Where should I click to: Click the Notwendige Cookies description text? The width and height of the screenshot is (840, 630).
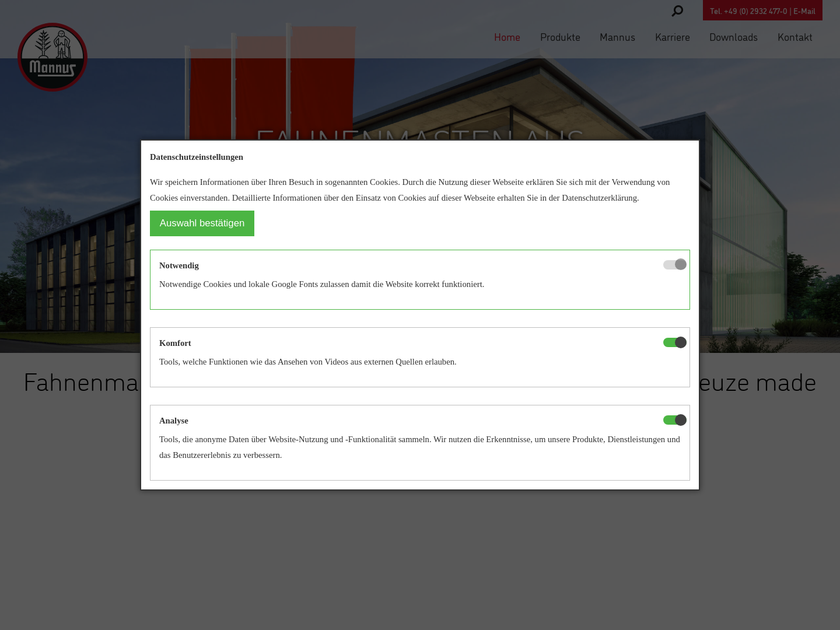click(x=321, y=284)
